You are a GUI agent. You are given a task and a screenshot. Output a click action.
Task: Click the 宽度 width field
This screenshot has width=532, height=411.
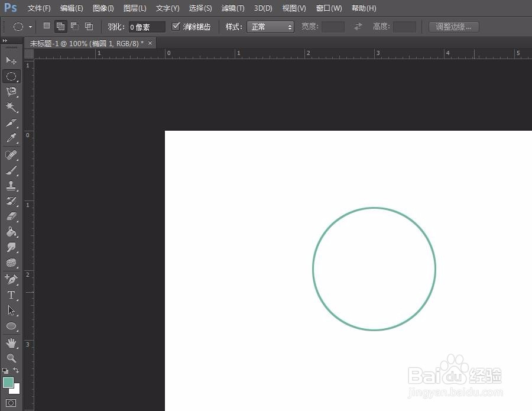(333, 27)
